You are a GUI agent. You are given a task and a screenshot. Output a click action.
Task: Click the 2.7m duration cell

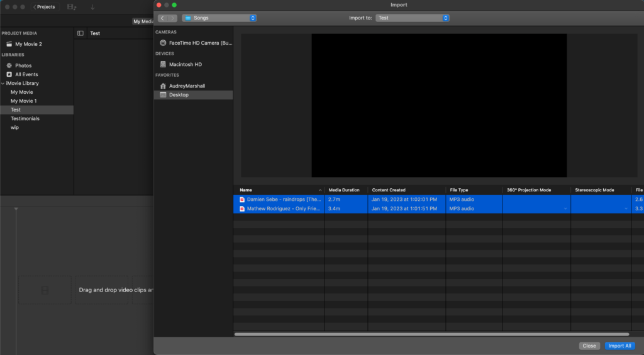coord(334,200)
